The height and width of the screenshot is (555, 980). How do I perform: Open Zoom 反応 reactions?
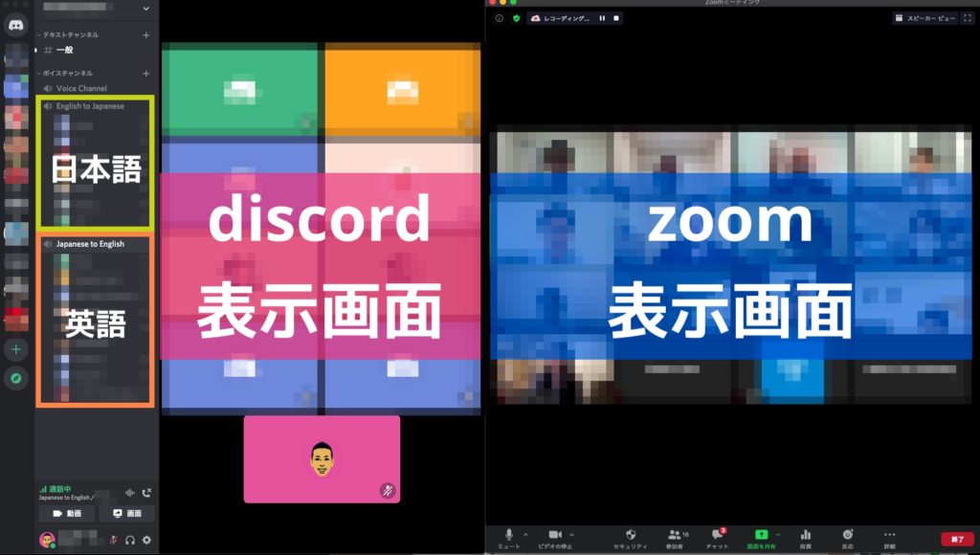(848, 538)
